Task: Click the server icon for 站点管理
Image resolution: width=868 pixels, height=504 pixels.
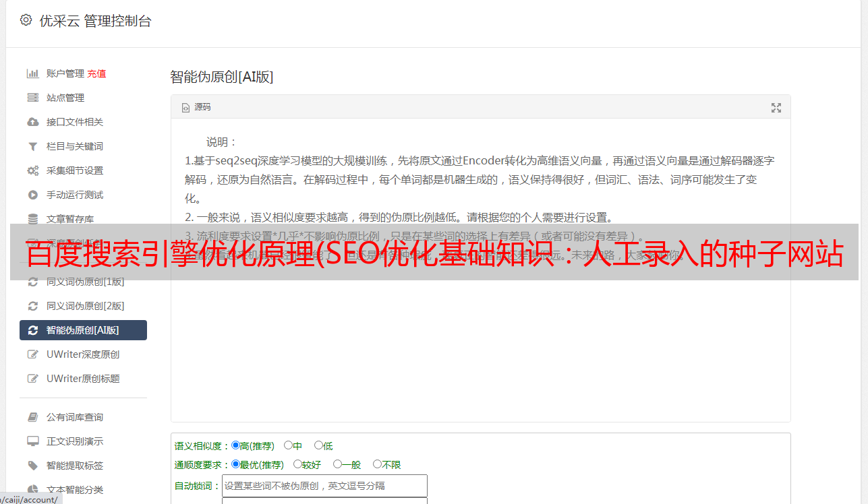Action: tap(32, 98)
